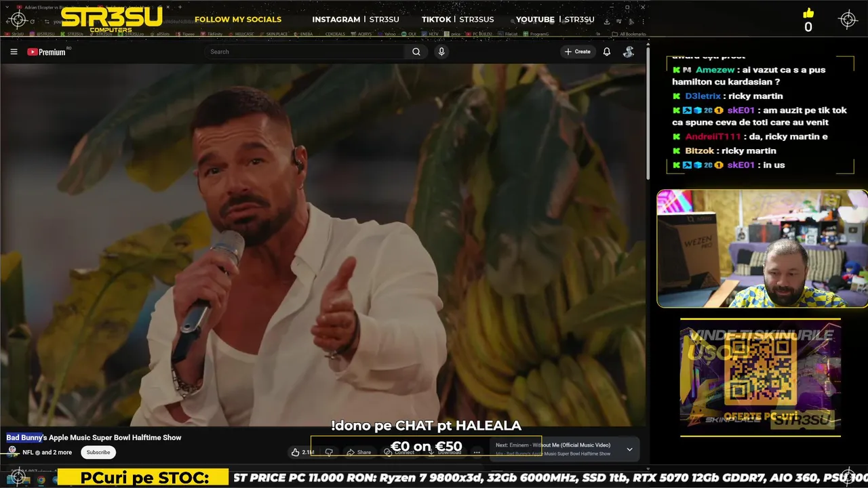Viewport: 868px width, 488px height.
Task: Expand the Next up playlist chevron
Action: pyautogui.click(x=629, y=449)
